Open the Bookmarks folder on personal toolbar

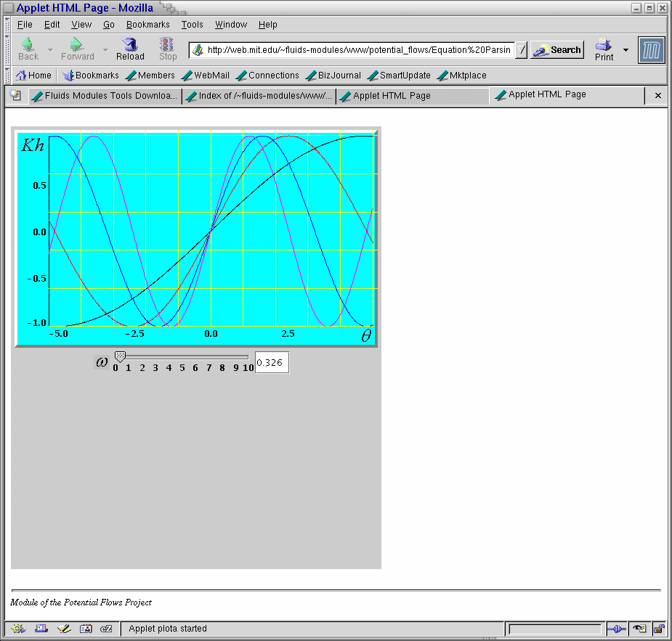point(90,75)
